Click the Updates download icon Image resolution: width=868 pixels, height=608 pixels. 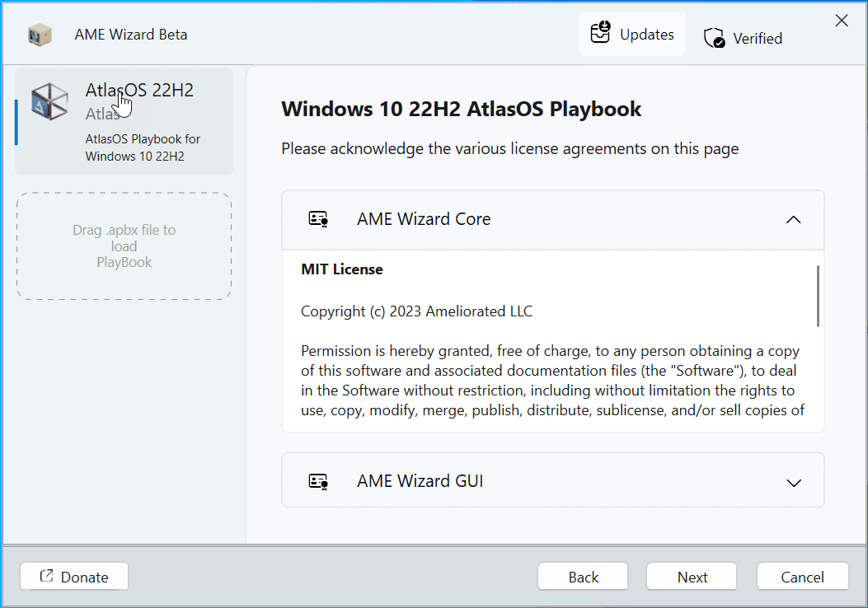(x=601, y=33)
